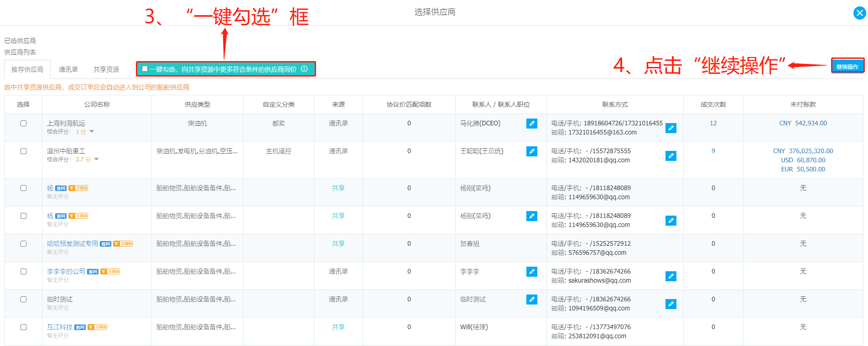Click 供应类型 column header

pos(198,104)
